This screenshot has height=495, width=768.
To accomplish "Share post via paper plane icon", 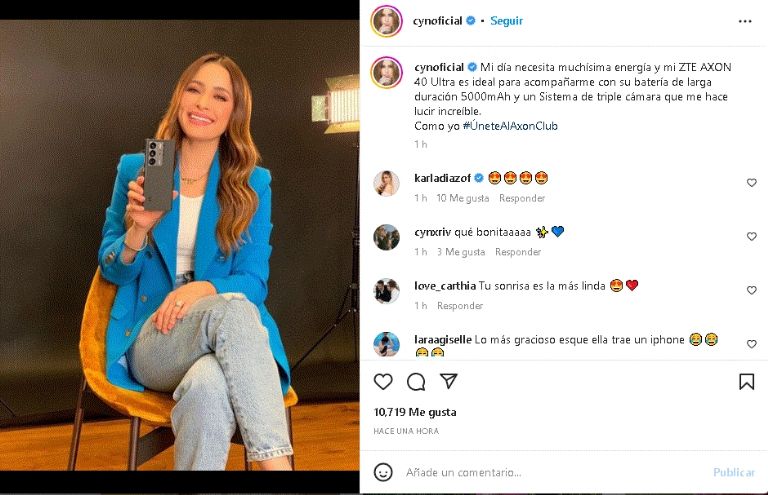I will [x=449, y=381].
